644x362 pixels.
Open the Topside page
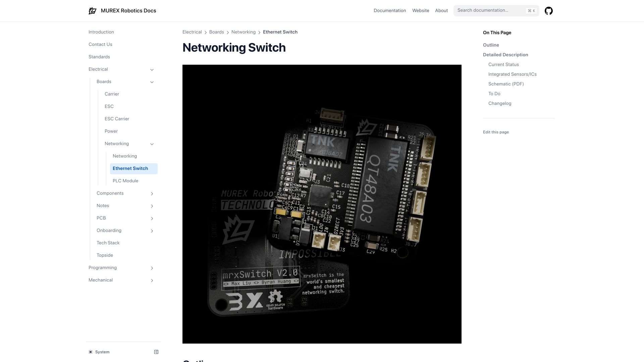click(x=105, y=255)
